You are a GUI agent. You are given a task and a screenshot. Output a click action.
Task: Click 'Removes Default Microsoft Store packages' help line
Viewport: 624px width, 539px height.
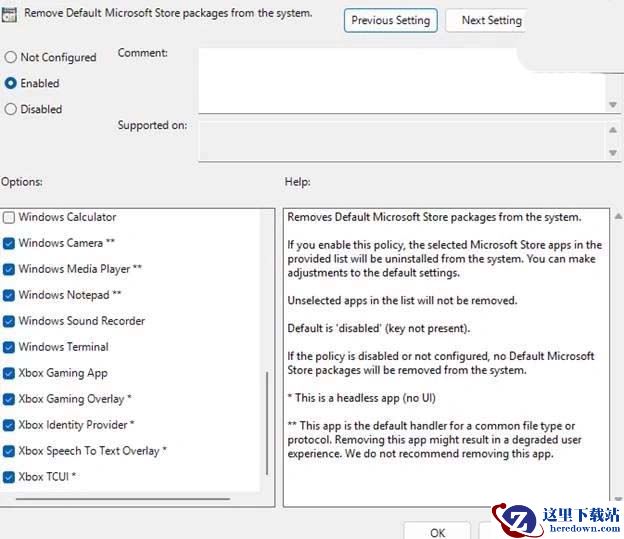(x=434, y=217)
